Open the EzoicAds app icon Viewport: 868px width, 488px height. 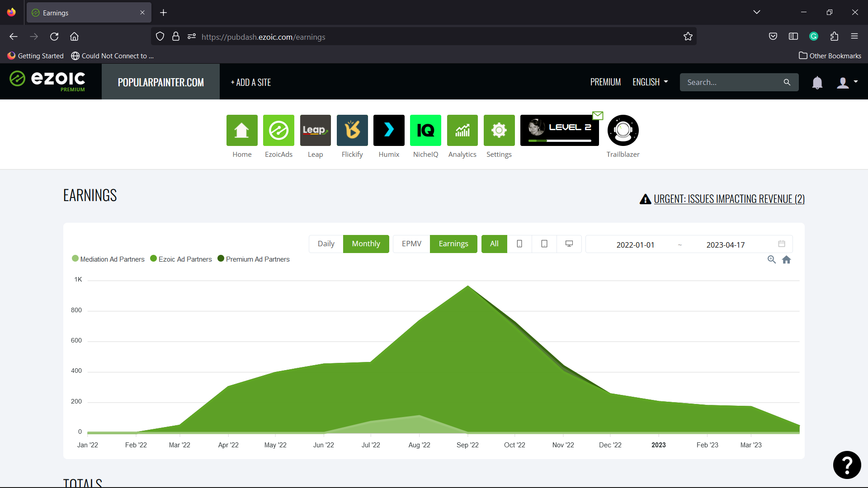[x=278, y=130]
